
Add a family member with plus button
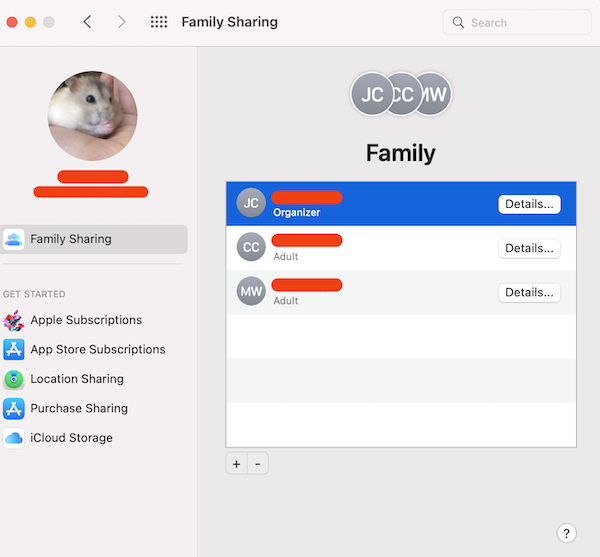[x=236, y=464]
